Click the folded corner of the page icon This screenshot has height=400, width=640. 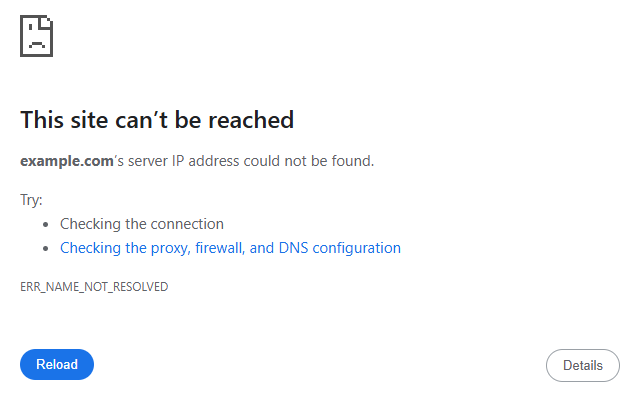coord(47,21)
